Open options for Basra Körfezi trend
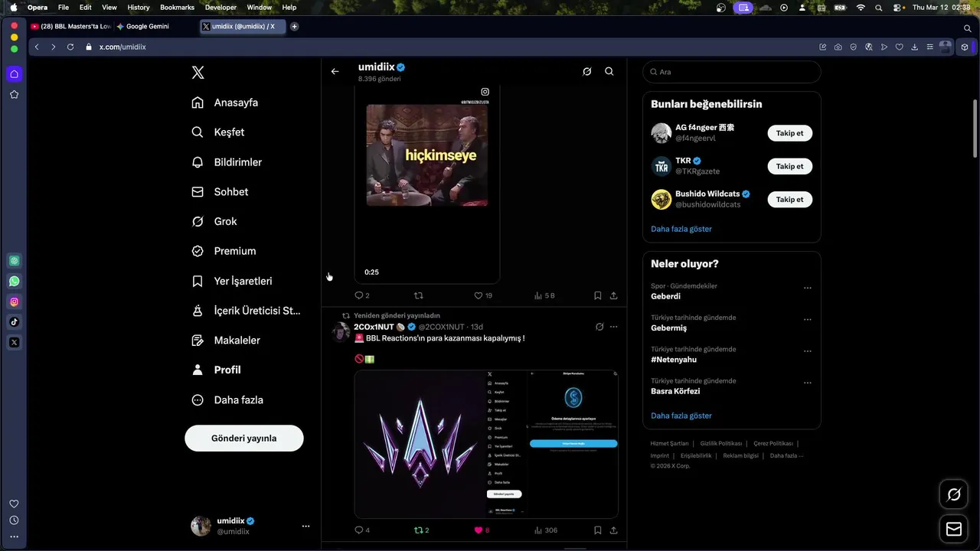This screenshot has height=551, width=980. pos(807,383)
